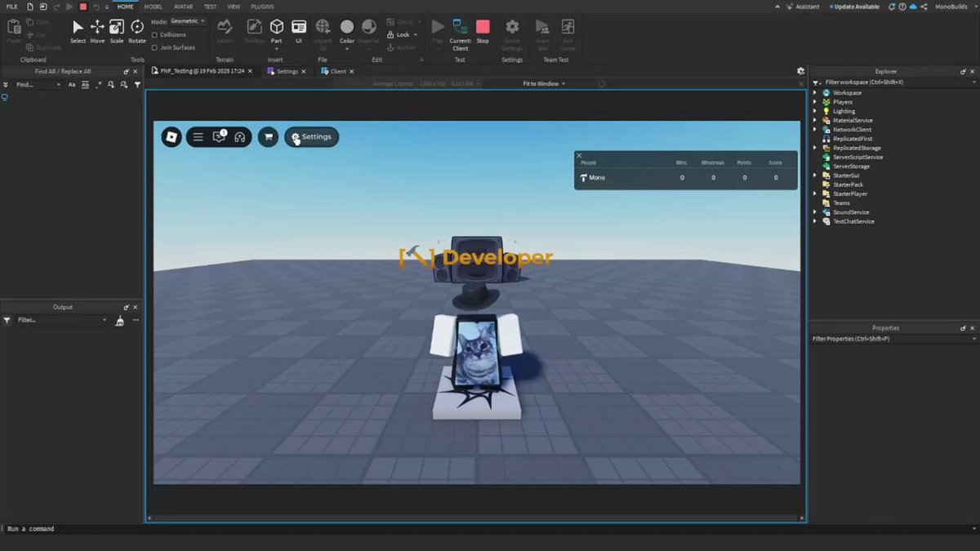Open the in-game shop cart icon

pyautogui.click(x=268, y=137)
